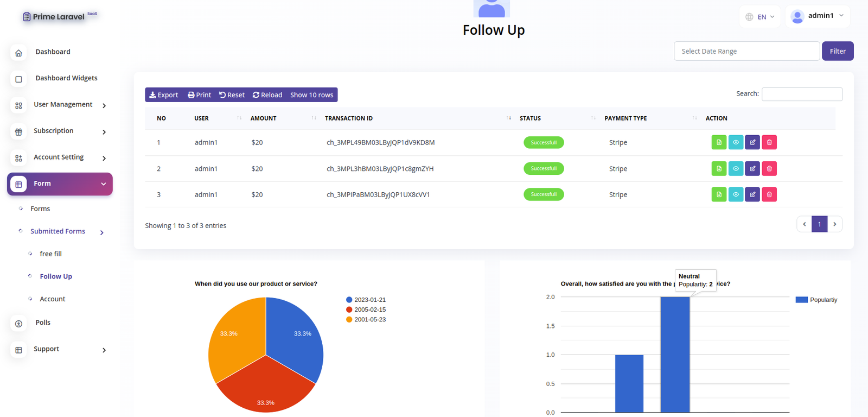This screenshot has height=417, width=868.
Task: Click the Polls icon in sidebar
Action: (18, 324)
